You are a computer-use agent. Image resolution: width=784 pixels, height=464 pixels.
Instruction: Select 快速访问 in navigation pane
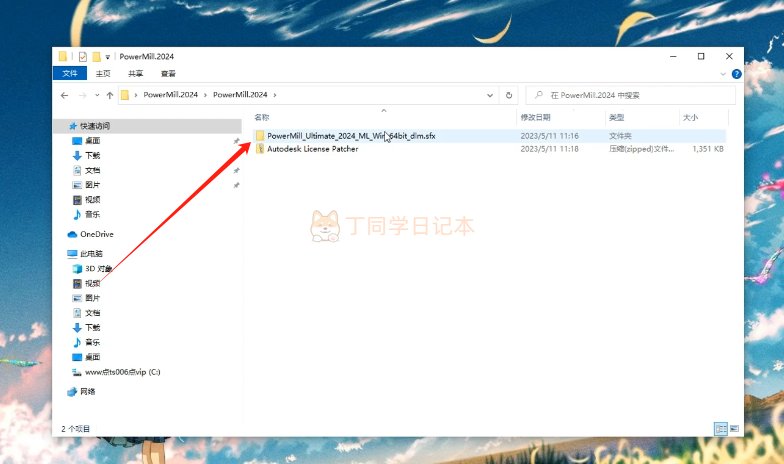click(x=95, y=126)
